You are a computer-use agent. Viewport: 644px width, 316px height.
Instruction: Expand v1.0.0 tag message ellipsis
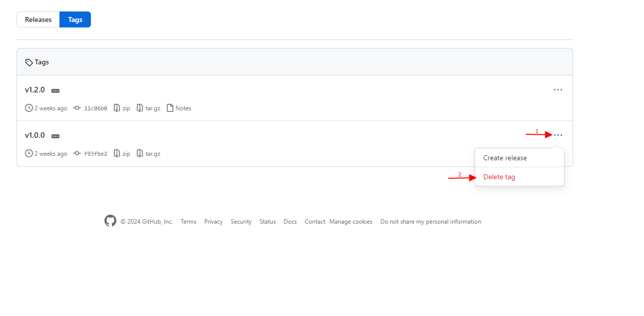(55, 136)
